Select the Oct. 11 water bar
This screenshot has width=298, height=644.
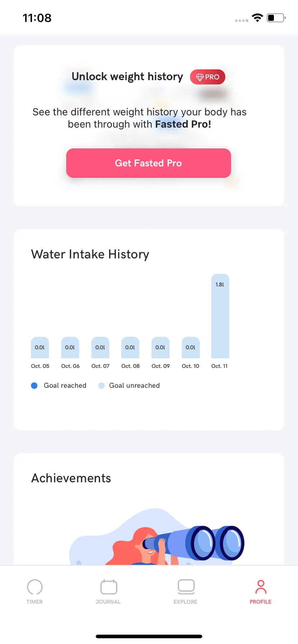(x=220, y=316)
